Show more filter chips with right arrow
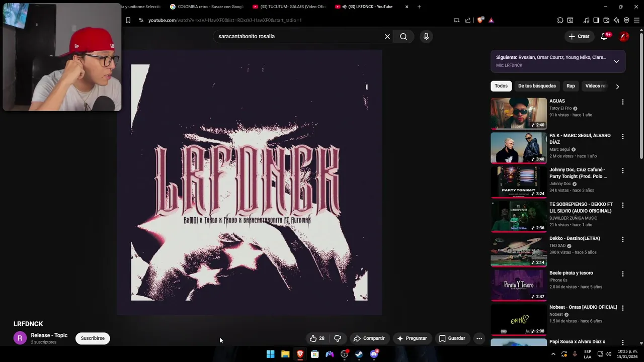The height and width of the screenshot is (362, 644). (x=617, y=86)
